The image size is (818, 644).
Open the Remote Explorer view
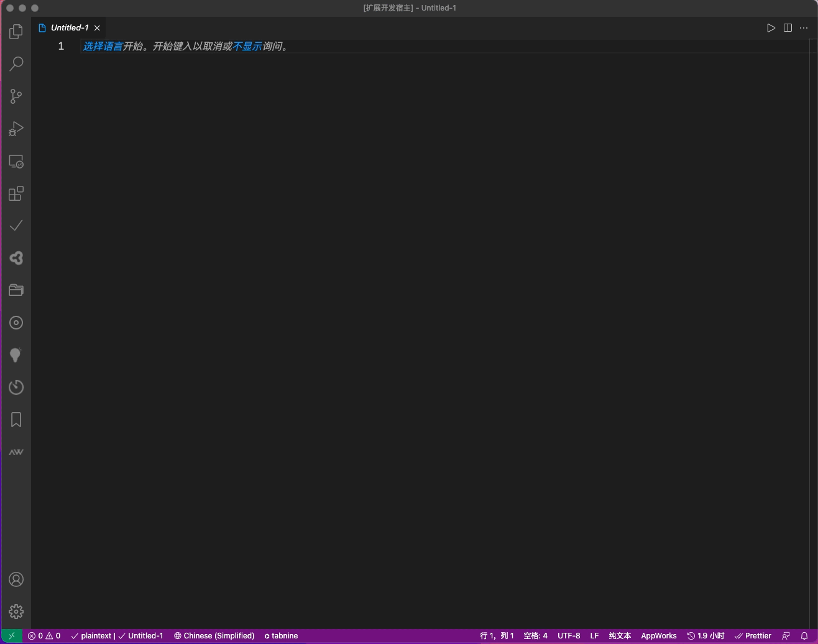click(x=16, y=162)
